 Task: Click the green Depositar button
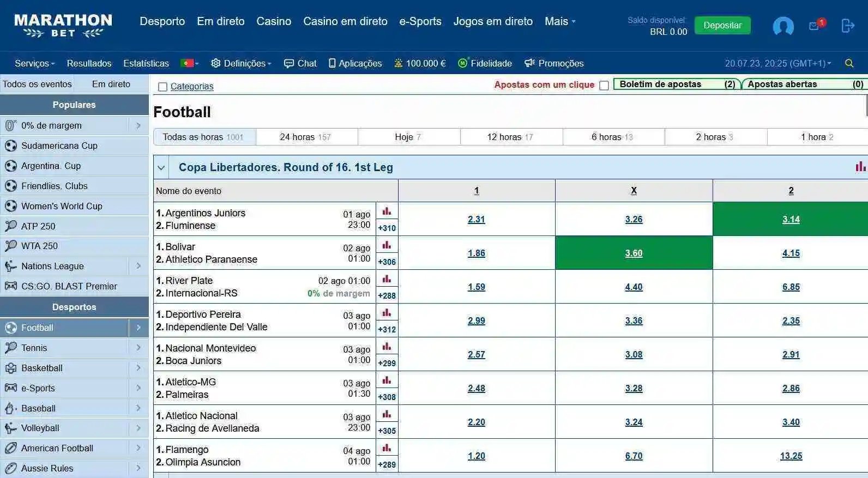tap(722, 25)
